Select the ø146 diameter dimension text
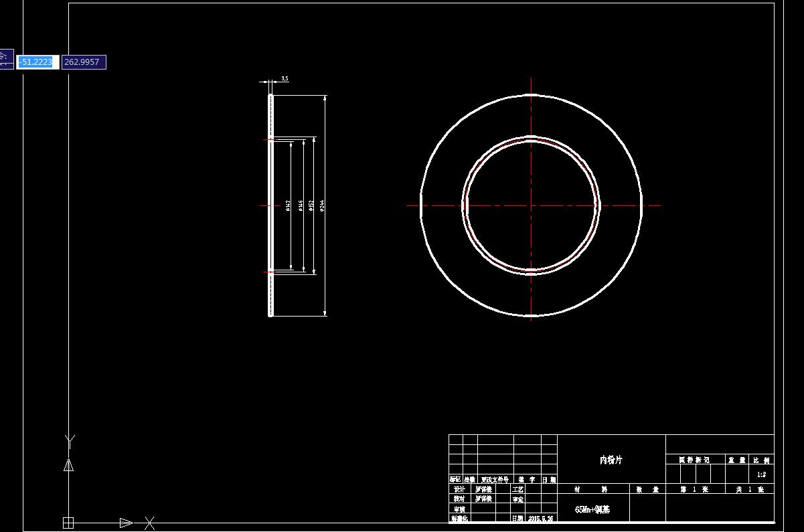This screenshot has height=532, width=804. 301,205
